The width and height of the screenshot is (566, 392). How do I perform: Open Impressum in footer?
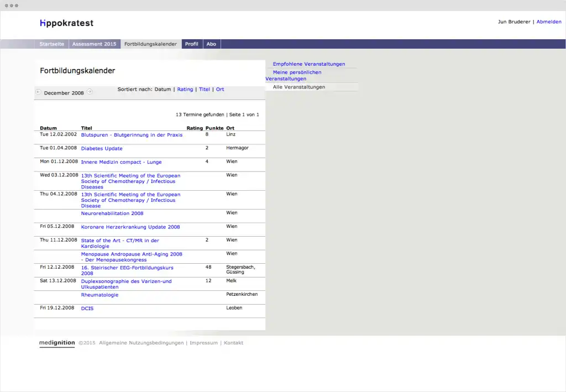coord(203,343)
